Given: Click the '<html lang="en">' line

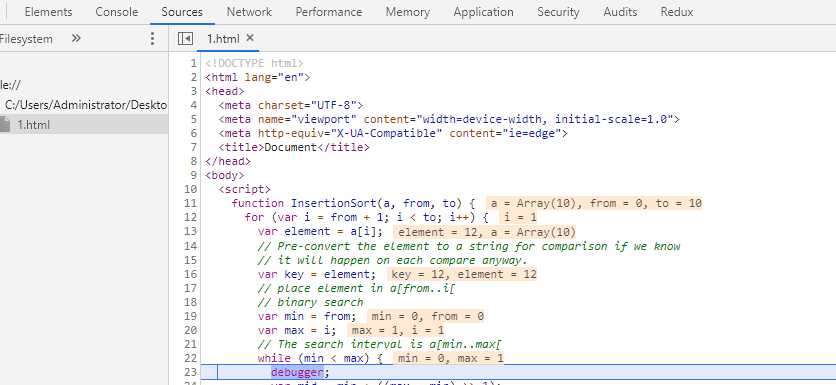Looking at the screenshot, I should (258, 77).
